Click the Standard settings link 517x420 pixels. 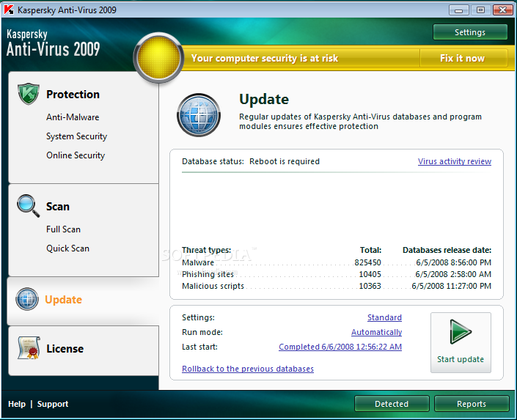[384, 317]
